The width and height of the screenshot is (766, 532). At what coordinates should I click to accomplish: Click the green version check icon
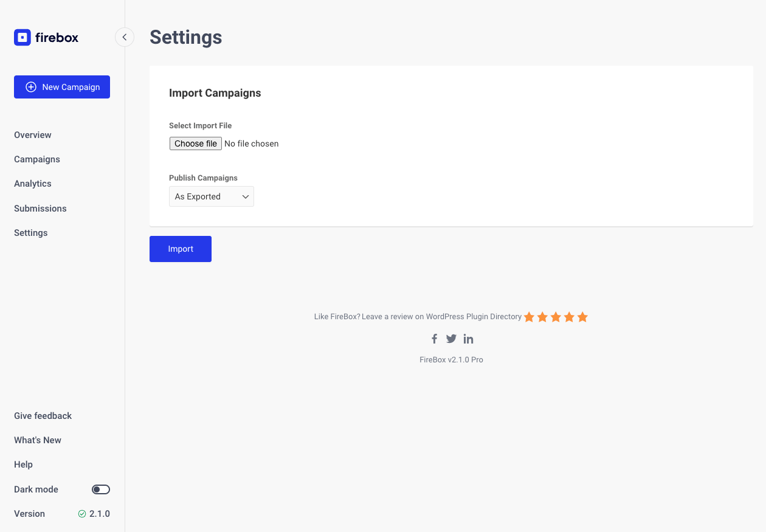pos(82,514)
